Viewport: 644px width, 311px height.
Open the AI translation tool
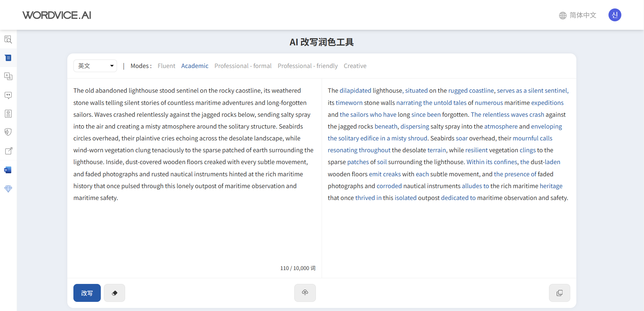coord(8,76)
